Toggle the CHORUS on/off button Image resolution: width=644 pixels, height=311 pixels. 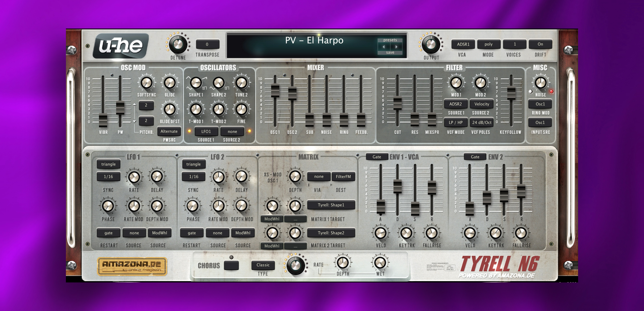(x=231, y=265)
